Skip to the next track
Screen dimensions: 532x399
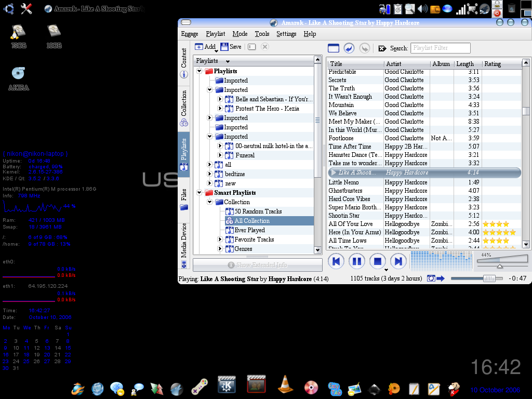(398, 261)
